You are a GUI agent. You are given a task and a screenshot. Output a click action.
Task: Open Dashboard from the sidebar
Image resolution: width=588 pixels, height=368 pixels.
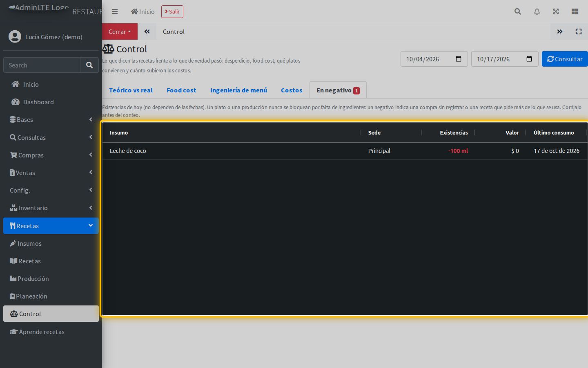click(x=51, y=102)
